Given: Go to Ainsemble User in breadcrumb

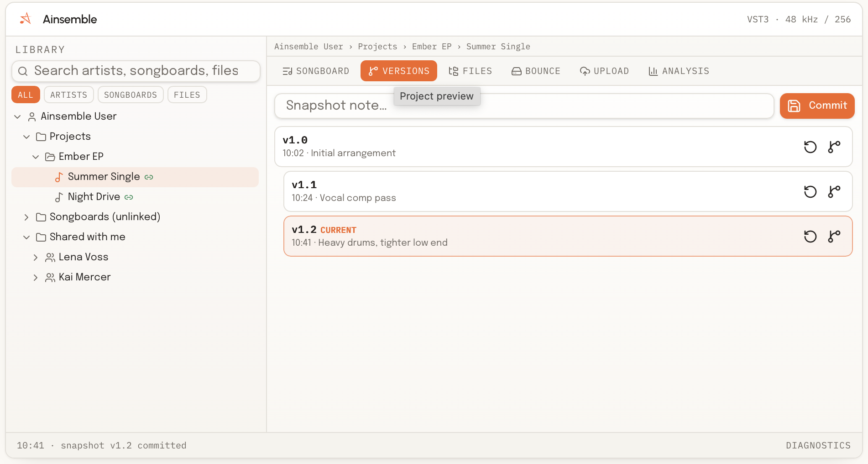Looking at the screenshot, I should [x=309, y=47].
